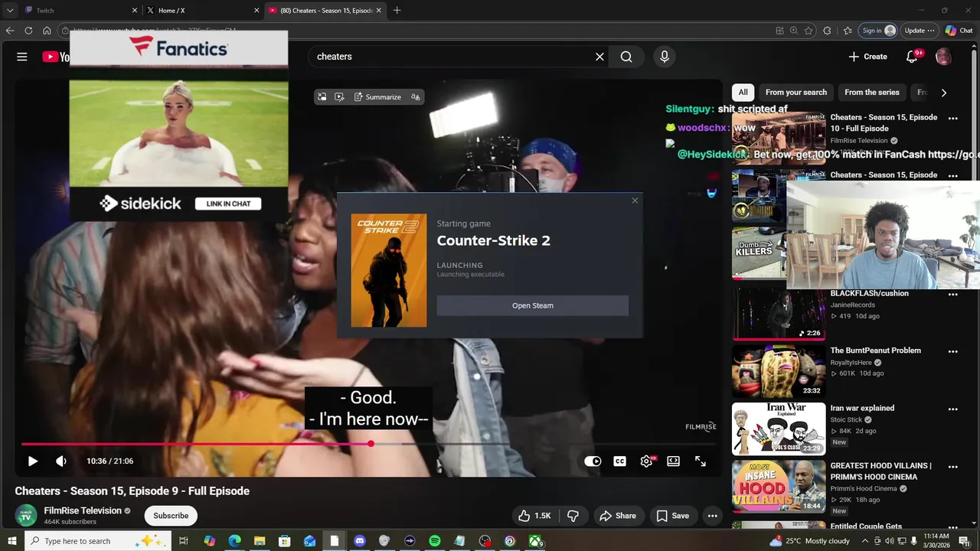Favorite this page with star icon
Viewport: 980px width, 551px height.
click(x=808, y=31)
